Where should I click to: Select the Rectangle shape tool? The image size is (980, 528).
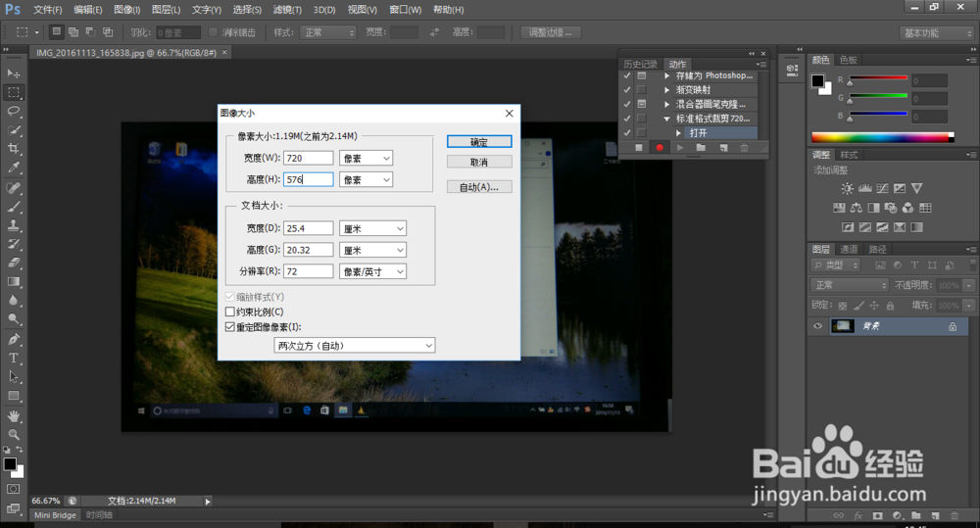13,396
